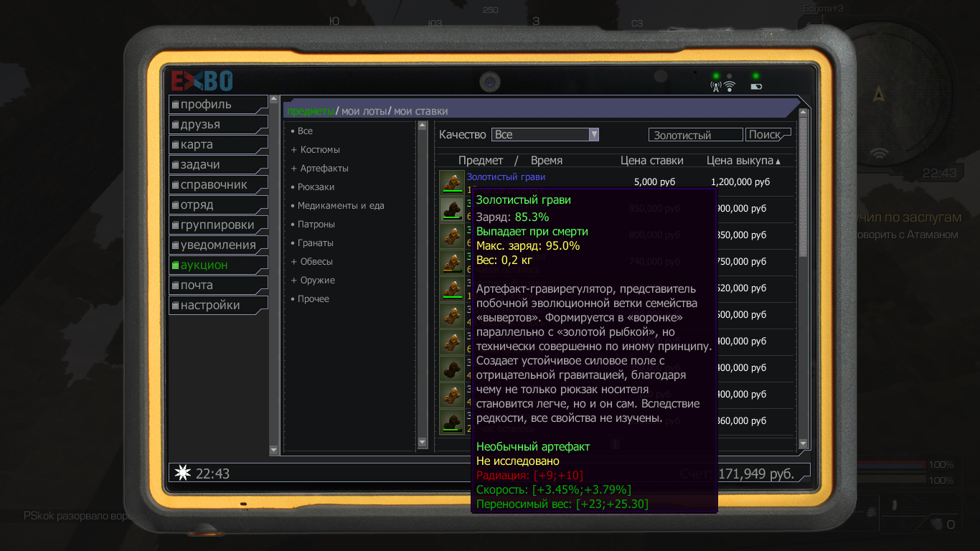Select Медикаменты и еда category
980x551 pixels.
pyautogui.click(x=338, y=206)
